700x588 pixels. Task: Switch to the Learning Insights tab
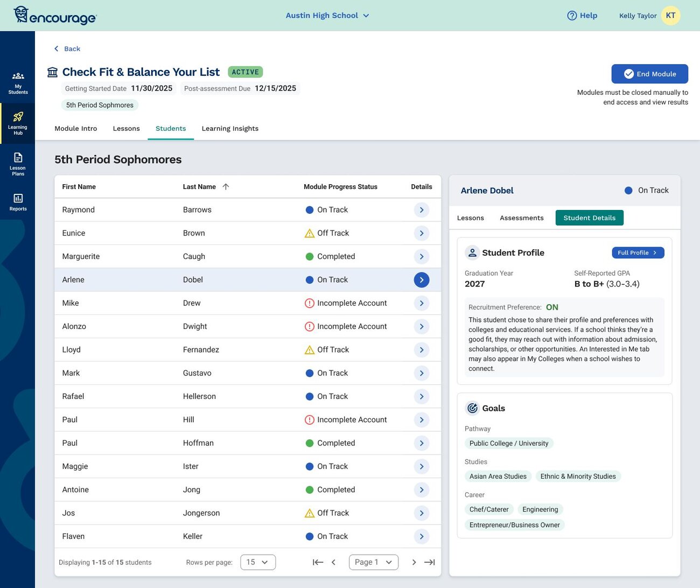[x=230, y=129]
